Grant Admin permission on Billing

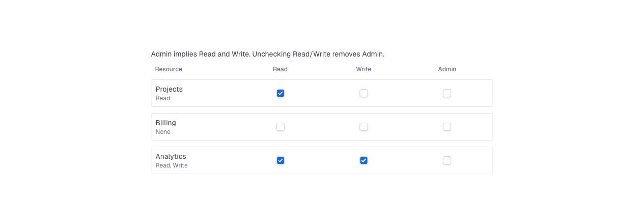click(447, 127)
